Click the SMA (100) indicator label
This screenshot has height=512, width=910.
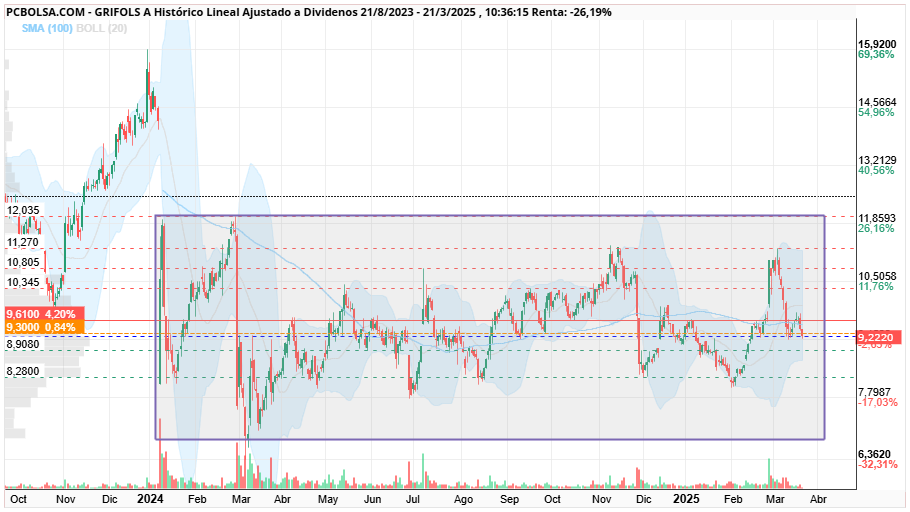pos(47,28)
